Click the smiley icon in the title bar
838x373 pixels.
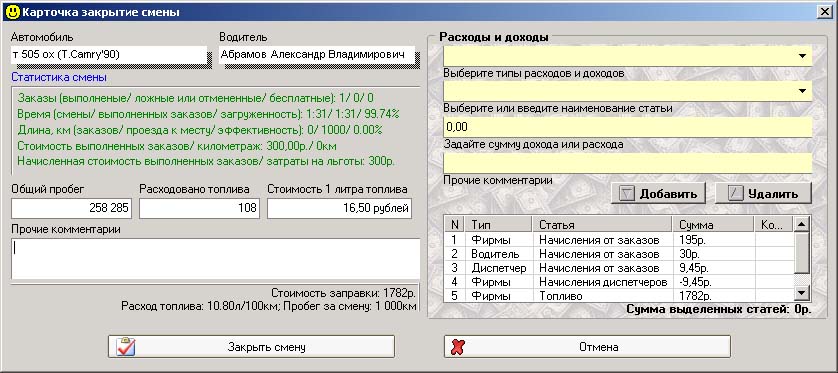click(12, 11)
